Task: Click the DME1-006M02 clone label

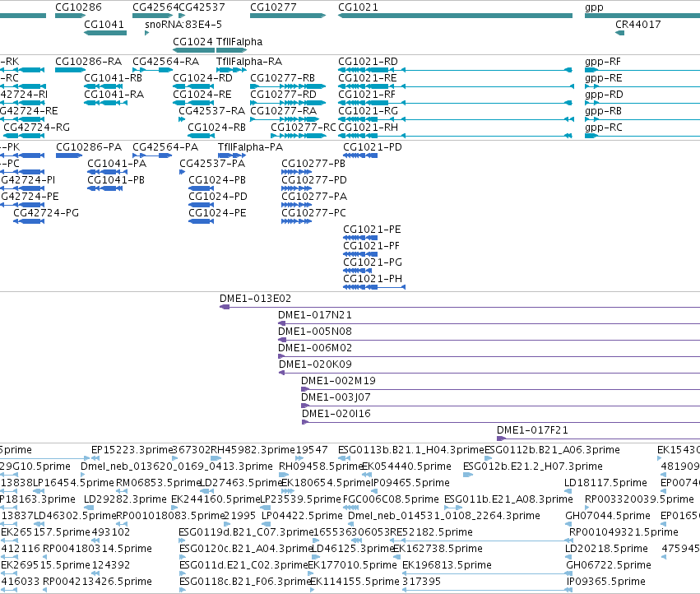Action: click(x=315, y=348)
